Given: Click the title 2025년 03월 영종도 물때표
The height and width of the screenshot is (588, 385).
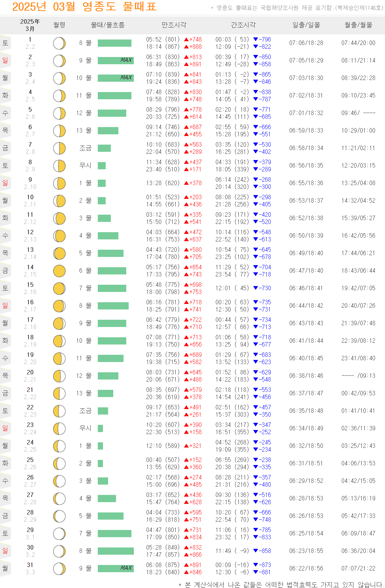Looking at the screenshot, I should (x=84, y=7).
